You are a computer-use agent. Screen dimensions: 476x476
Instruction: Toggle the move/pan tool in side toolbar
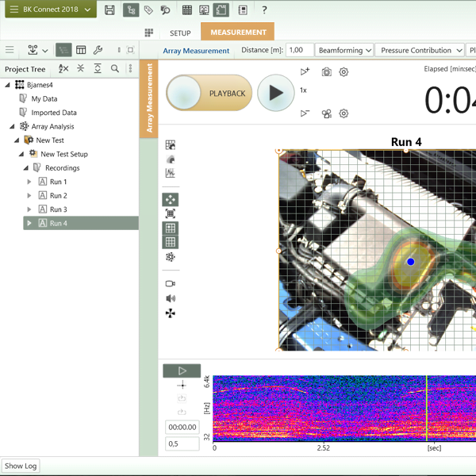click(x=170, y=199)
